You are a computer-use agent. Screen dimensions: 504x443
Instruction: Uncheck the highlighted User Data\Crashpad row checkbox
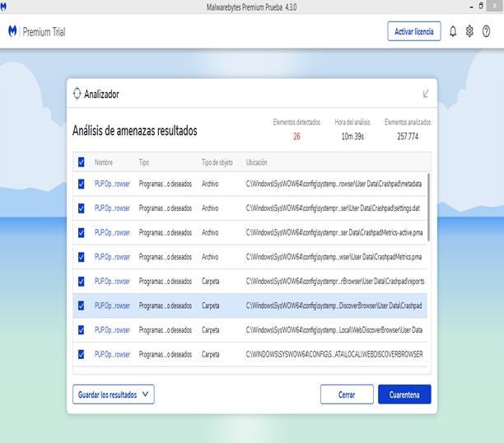pos(82,305)
